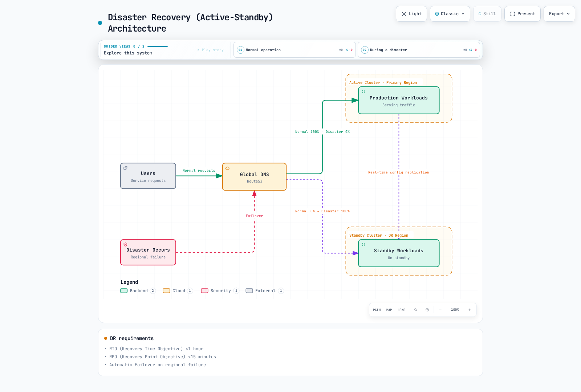Toggle the Light theme button
This screenshot has width=581, height=392.
(411, 14)
